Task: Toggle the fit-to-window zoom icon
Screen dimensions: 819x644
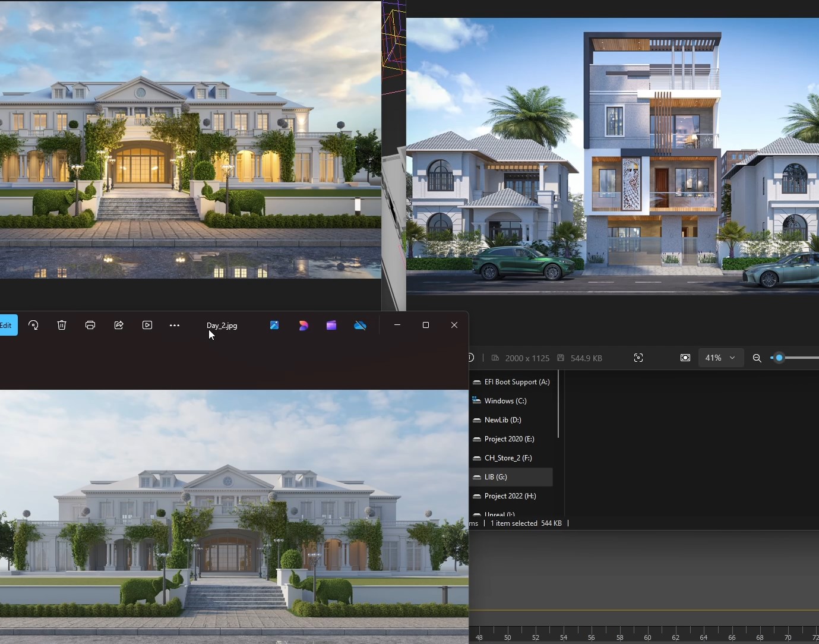Action: click(x=638, y=358)
